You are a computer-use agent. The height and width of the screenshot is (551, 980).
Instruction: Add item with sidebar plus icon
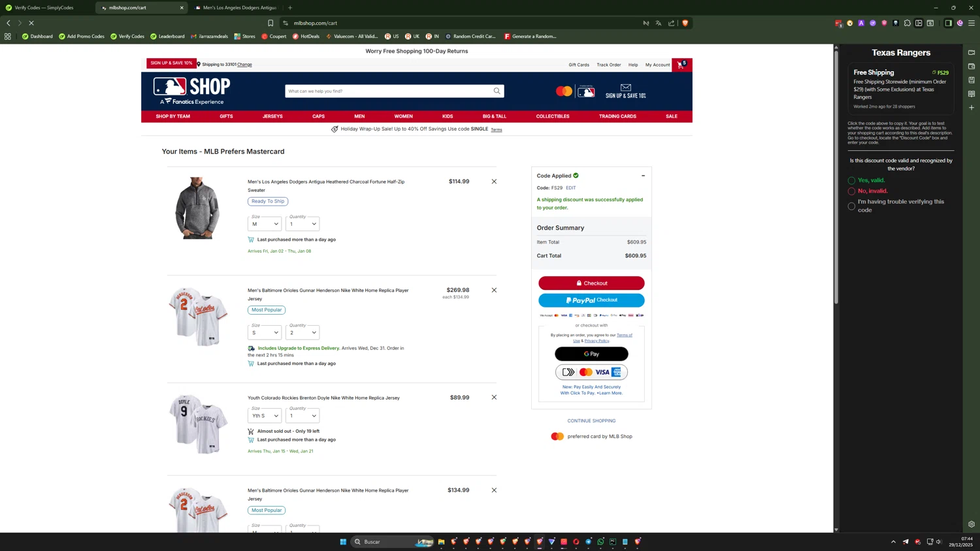[x=972, y=107]
